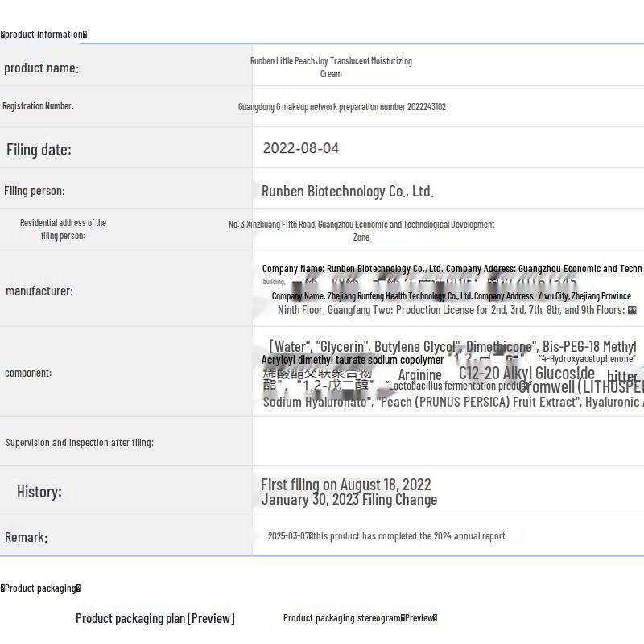Click the 'Company Name: Runben Biotechnology' manufacturer line
The image size is (644, 644).
click(x=452, y=269)
